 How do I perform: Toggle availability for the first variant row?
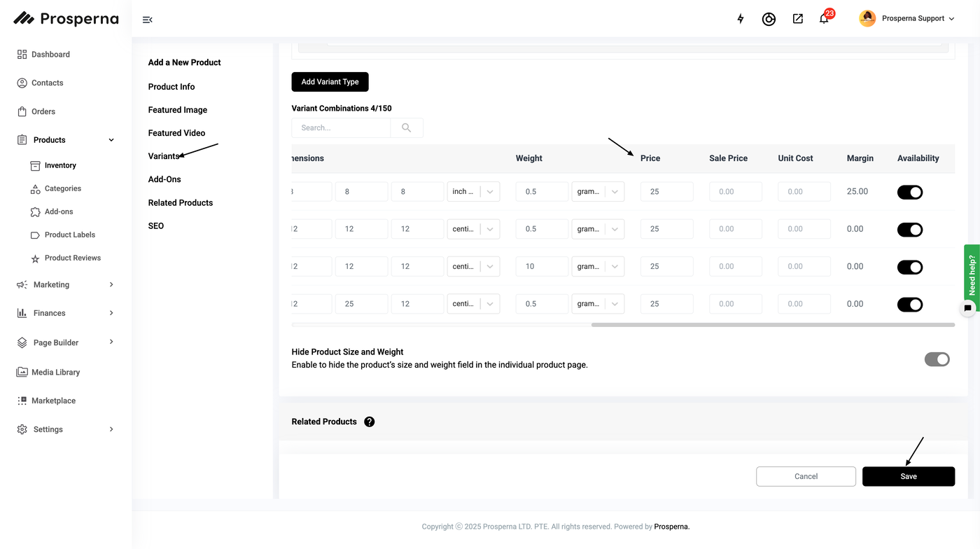pyautogui.click(x=910, y=192)
